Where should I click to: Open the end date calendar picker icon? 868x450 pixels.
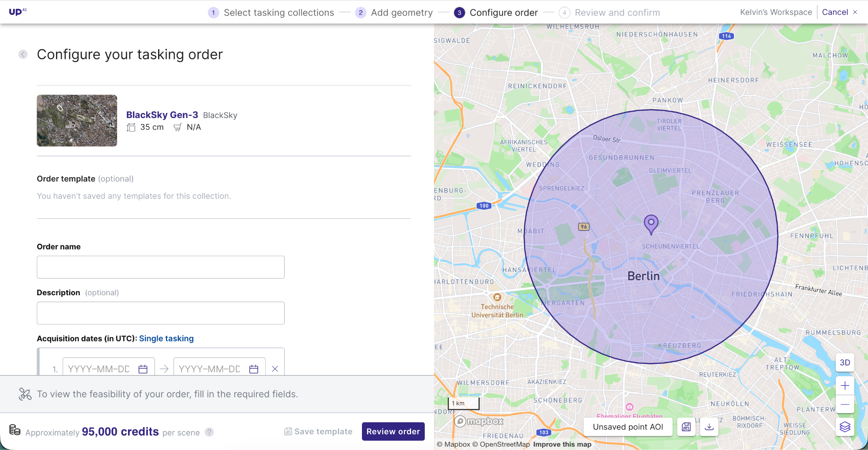pyautogui.click(x=254, y=369)
